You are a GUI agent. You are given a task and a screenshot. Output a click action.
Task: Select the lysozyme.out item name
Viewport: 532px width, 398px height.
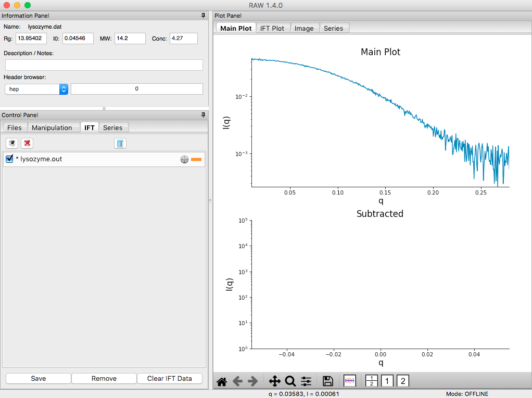[x=41, y=159]
